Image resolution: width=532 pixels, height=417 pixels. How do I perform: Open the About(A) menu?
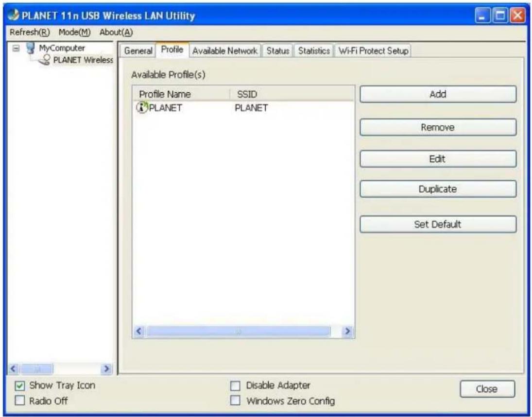tap(116, 32)
